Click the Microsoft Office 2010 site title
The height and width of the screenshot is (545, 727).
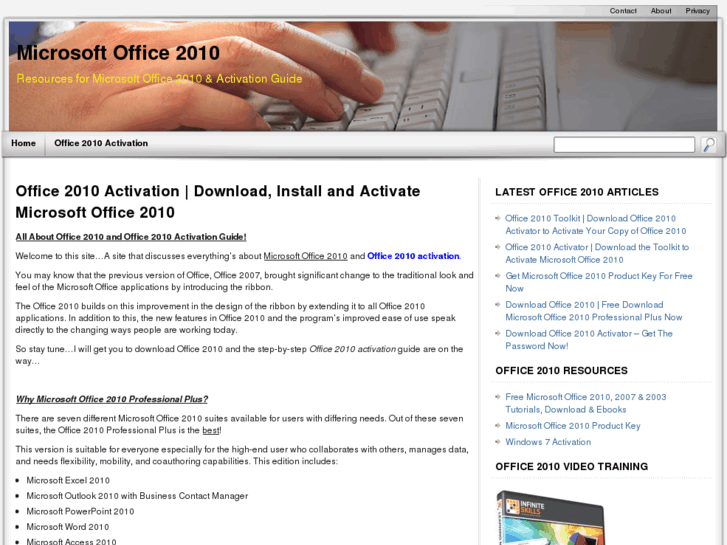click(118, 53)
